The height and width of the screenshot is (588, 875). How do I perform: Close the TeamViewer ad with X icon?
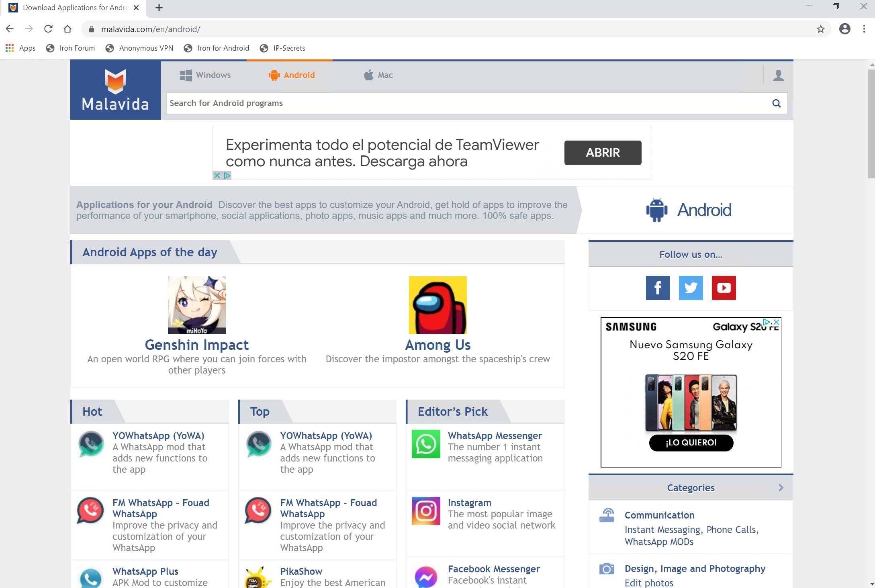click(x=217, y=176)
